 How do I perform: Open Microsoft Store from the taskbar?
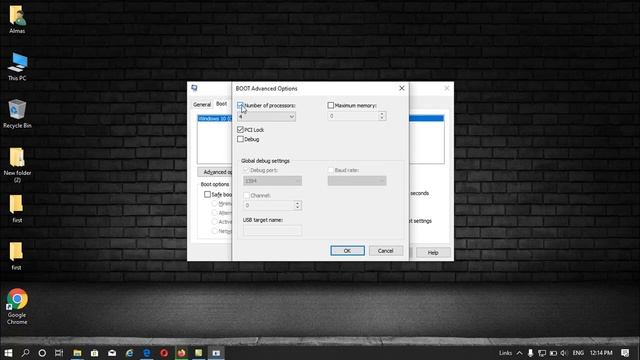point(94,353)
